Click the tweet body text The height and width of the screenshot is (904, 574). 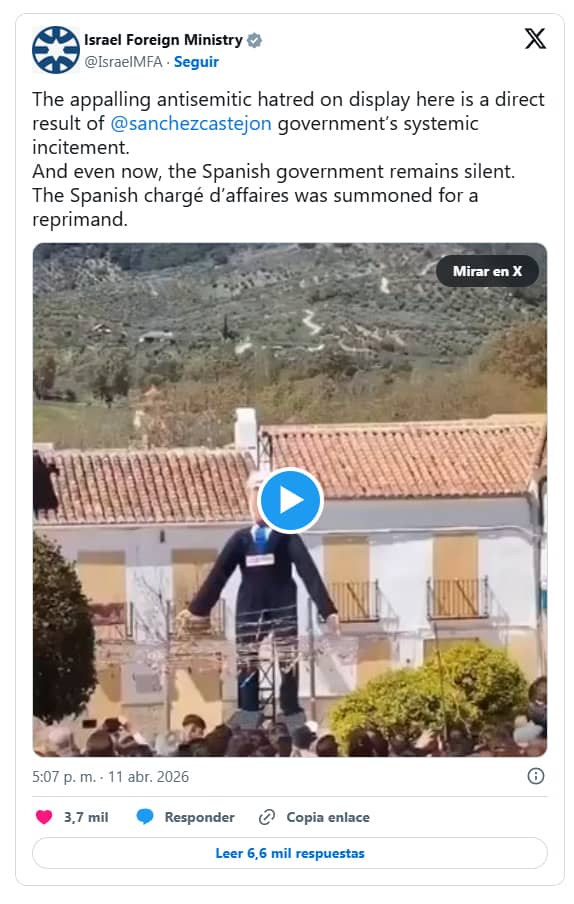288,159
